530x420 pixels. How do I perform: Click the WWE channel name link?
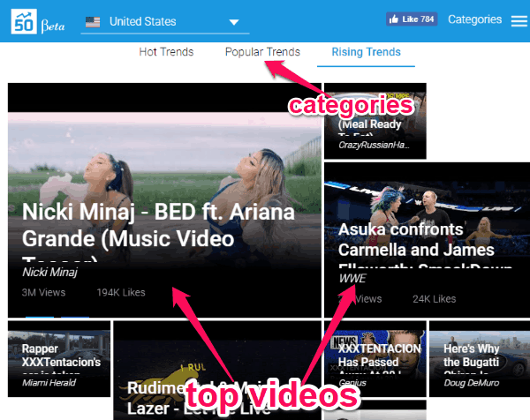point(352,278)
